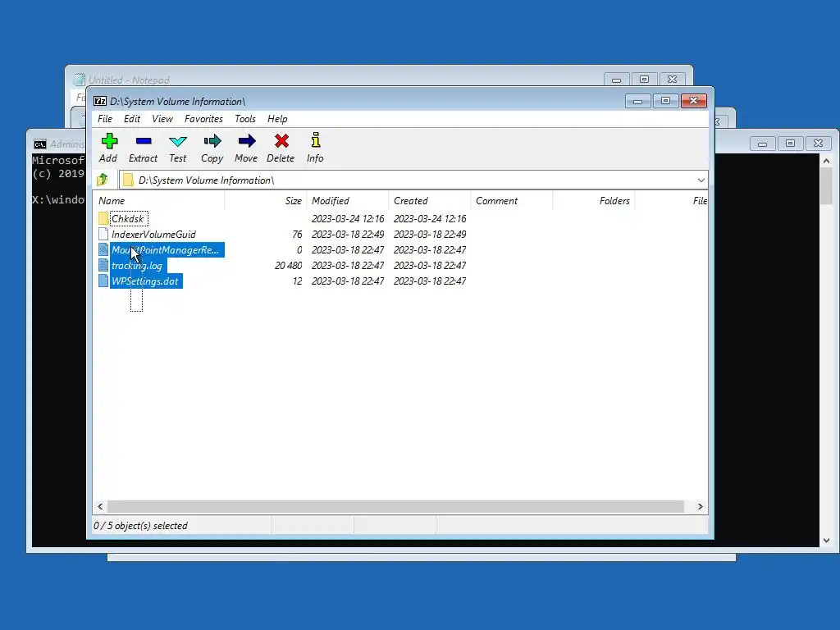This screenshot has height=630, width=840.
Task: Open the Info toolbar icon
Action: [316, 140]
